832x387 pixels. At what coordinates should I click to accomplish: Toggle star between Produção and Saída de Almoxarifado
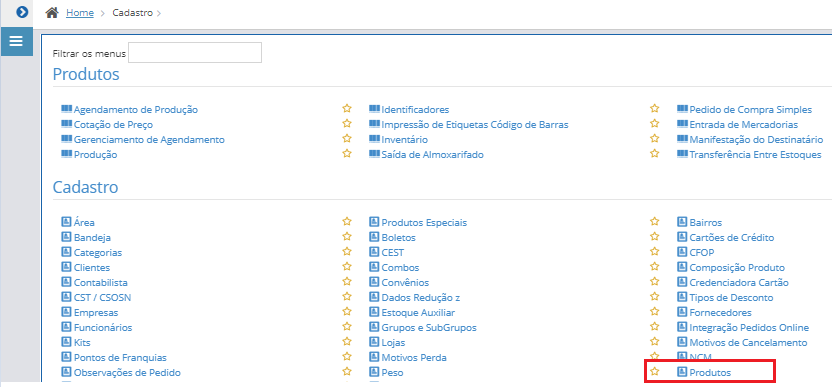[347, 153]
